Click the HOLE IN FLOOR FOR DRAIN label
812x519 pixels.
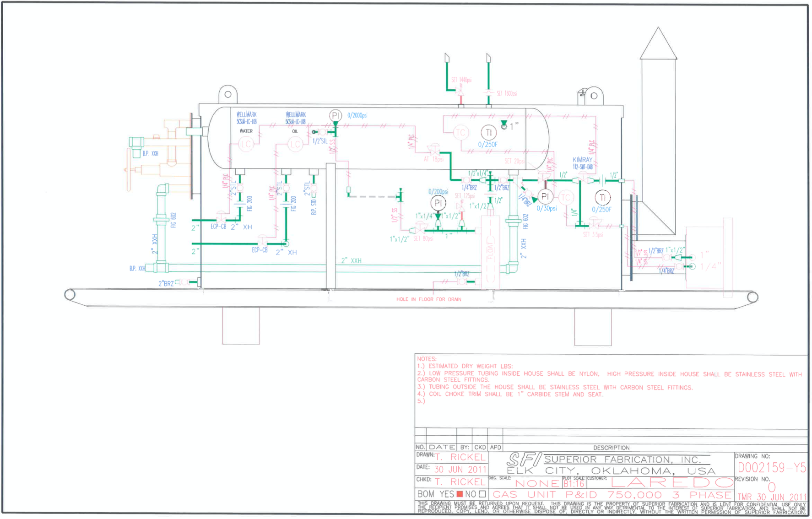click(x=428, y=299)
